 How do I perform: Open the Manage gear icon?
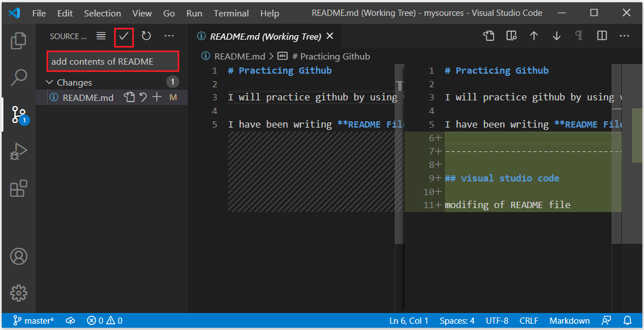click(x=19, y=293)
